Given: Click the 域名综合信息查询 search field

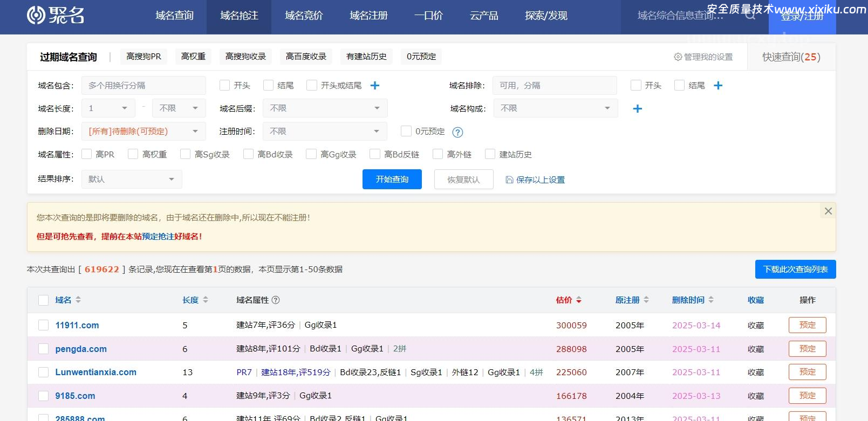Looking at the screenshot, I should [681, 16].
